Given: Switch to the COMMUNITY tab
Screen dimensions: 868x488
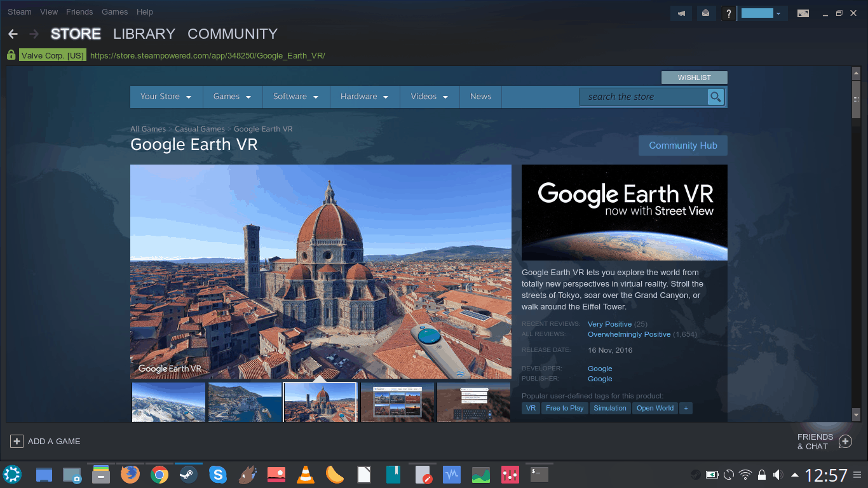Looking at the screenshot, I should (x=233, y=34).
